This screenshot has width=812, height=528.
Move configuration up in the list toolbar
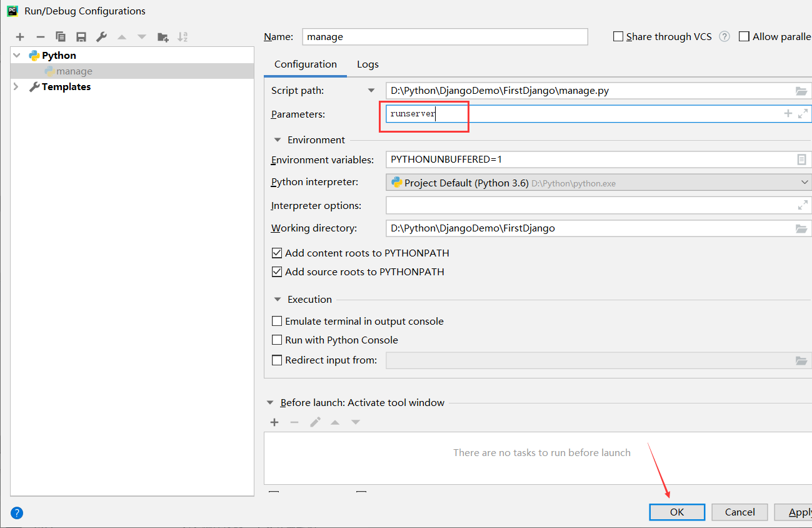click(122, 37)
